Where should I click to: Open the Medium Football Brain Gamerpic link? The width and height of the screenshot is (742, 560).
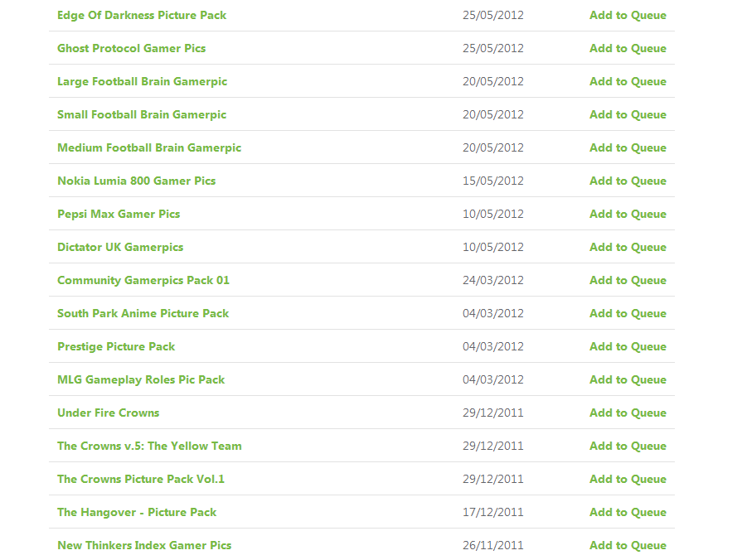pyautogui.click(x=149, y=147)
